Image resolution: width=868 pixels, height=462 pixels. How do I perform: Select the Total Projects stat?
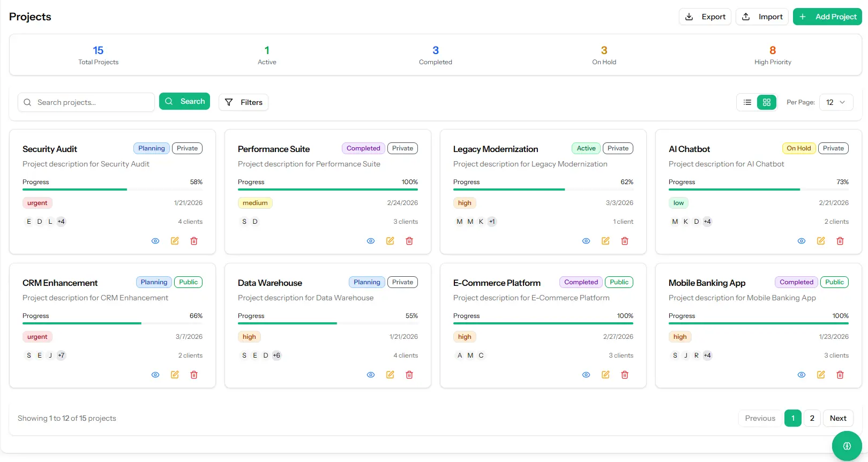tap(98, 55)
